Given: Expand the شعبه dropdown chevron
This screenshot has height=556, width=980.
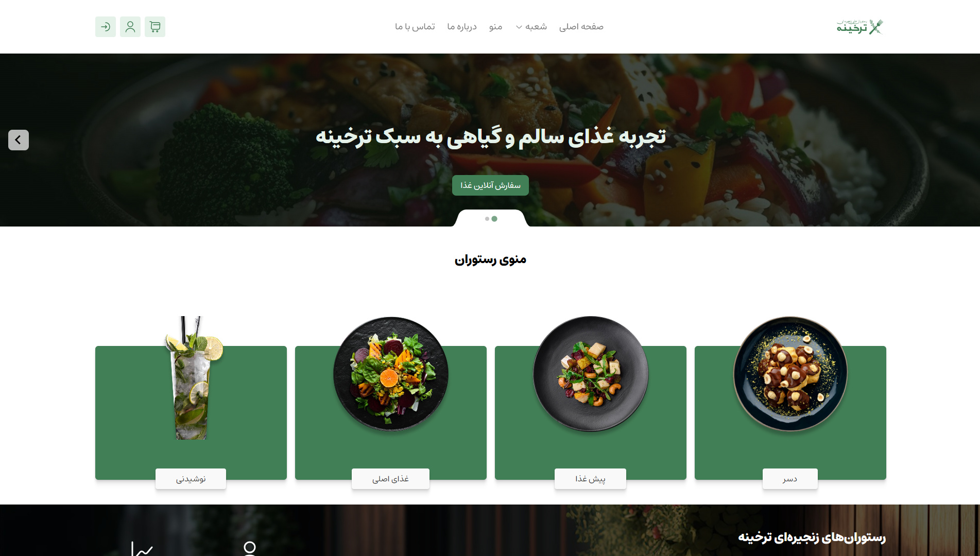Looking at the screenshot, I should (x=519, y=27).
